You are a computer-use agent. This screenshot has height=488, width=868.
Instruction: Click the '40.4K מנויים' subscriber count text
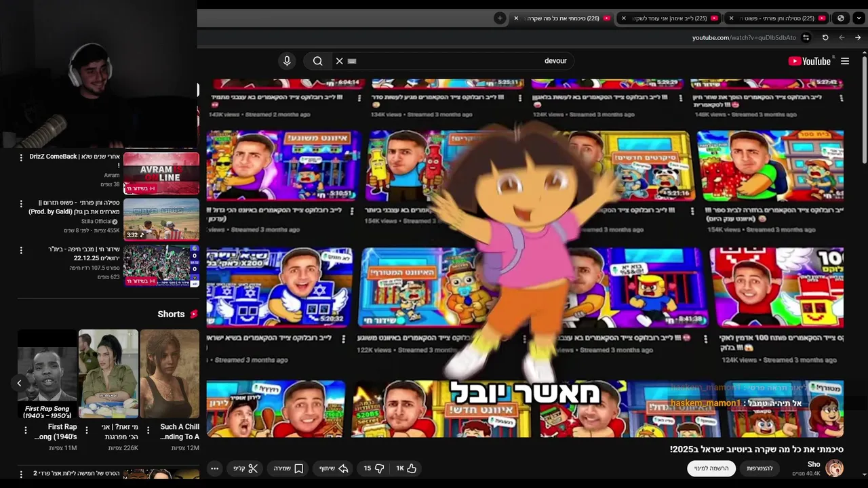pyautogui.click(x=806, y=474)
